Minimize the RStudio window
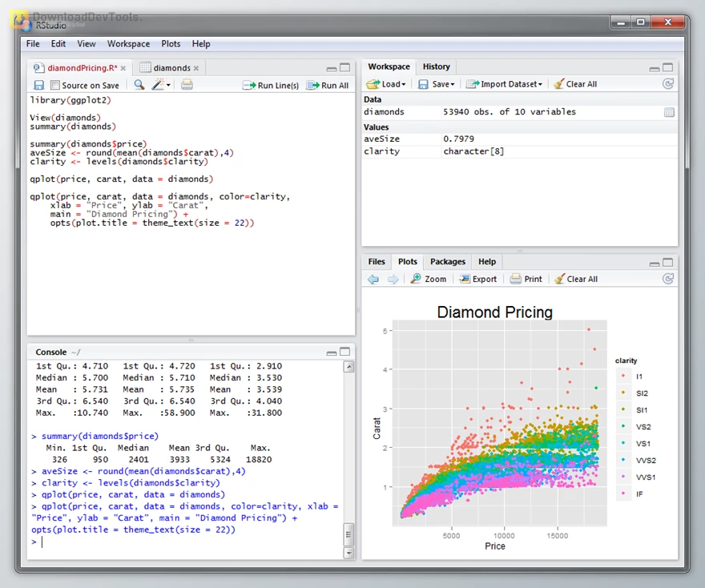Viewport: 705px width, 588px height. click(621, 22)
